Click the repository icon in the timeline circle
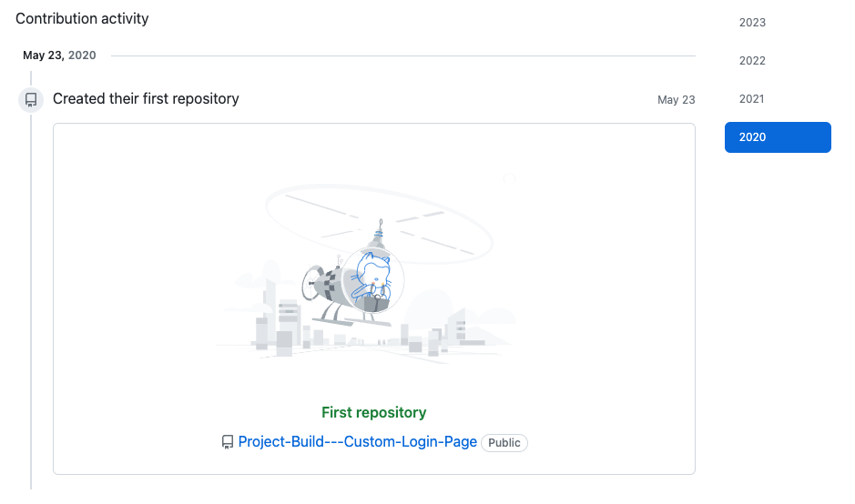 [x=31, y=100]
